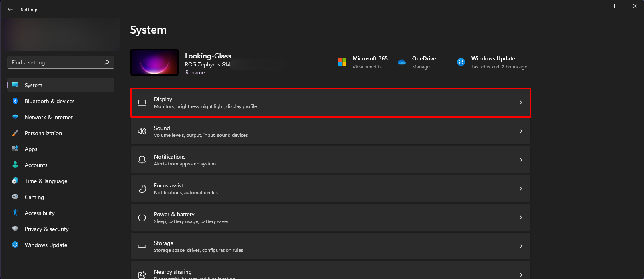Select Privacy & security
This screenshot has height=279, width=644.
(61, 229)
